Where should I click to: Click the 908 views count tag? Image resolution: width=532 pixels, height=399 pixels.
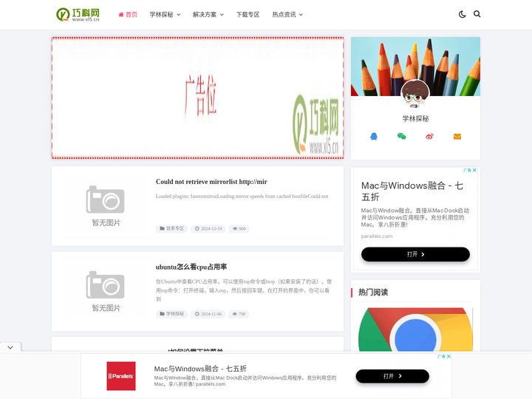coord(239,228)
